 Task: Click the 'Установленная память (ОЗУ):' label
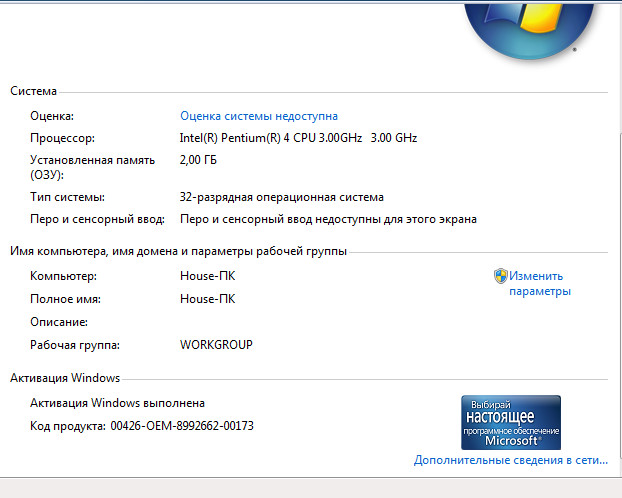point(92,167)
